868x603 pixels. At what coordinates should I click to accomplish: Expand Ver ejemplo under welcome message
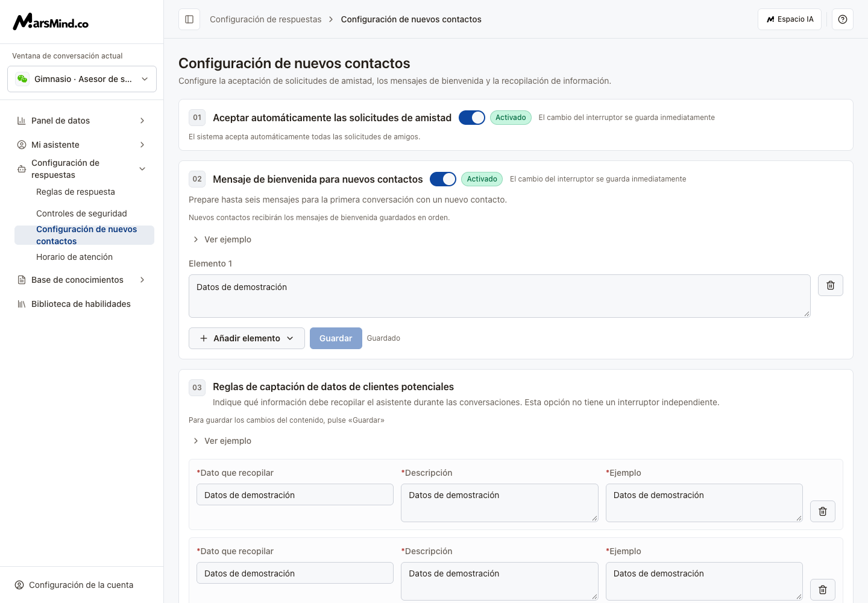tap(221, 239)
